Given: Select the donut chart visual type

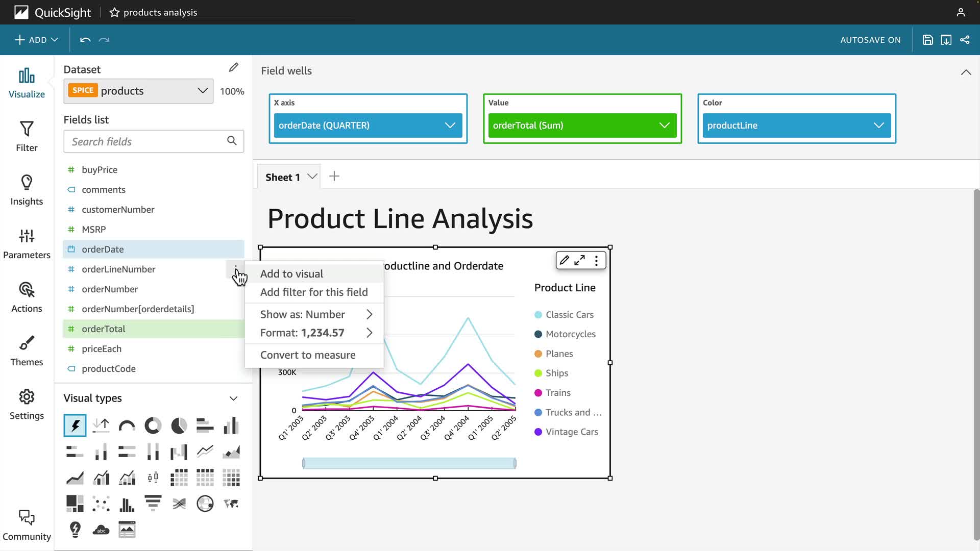Looking at the screenshot, I should (x=153, y=425).
